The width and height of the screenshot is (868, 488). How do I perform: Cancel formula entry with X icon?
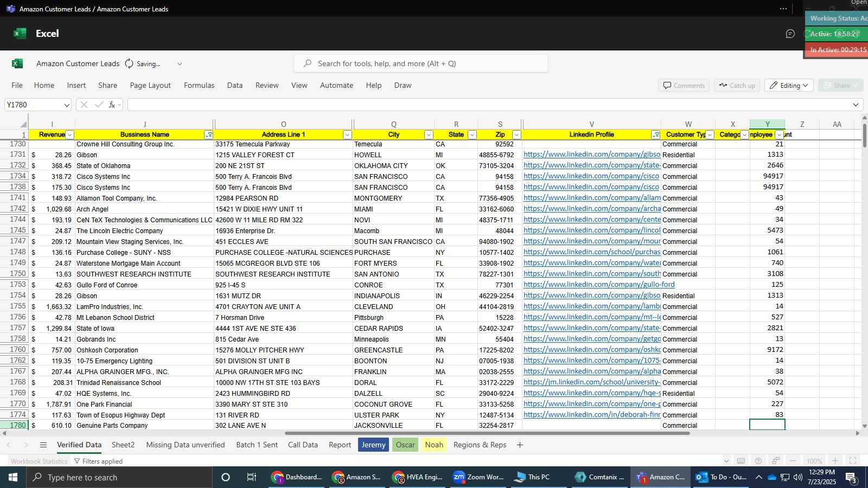(x=84, y=105)
